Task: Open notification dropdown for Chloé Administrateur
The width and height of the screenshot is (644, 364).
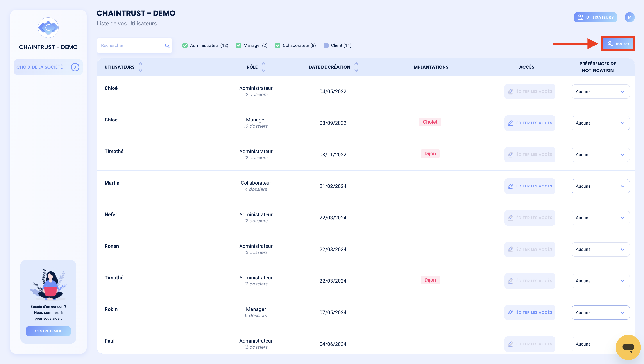Action: (601, 91)
